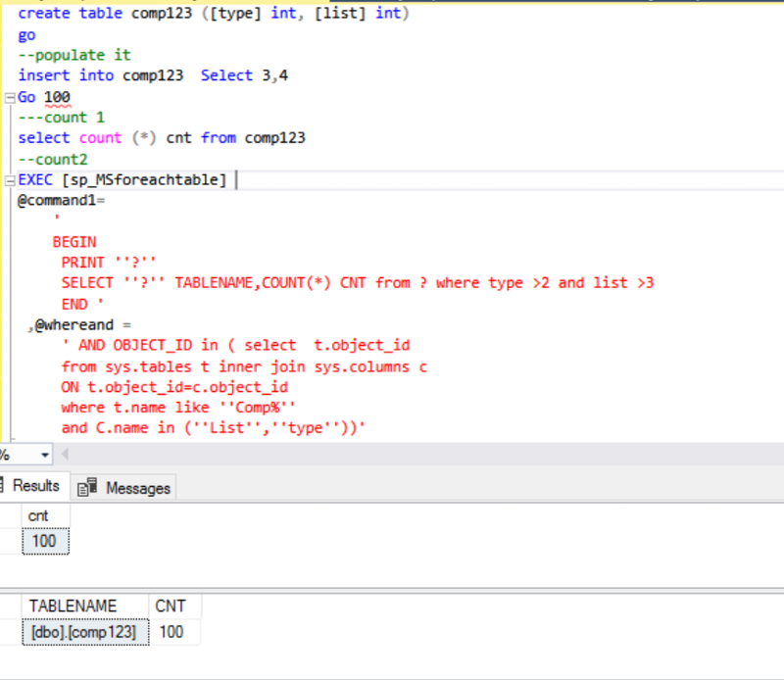Click the PRINT ''?'' line
This screenshot has height=680, width=784.
109,263
